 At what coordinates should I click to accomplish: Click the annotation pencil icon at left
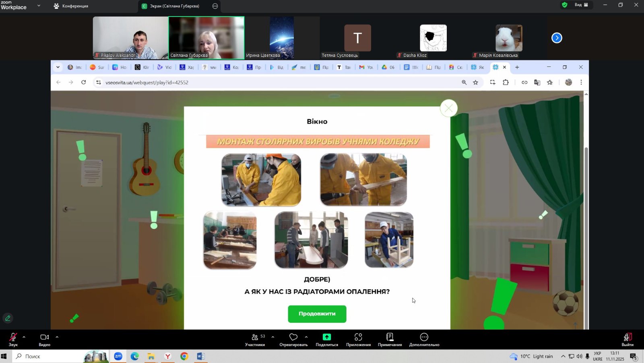[8, 318]
